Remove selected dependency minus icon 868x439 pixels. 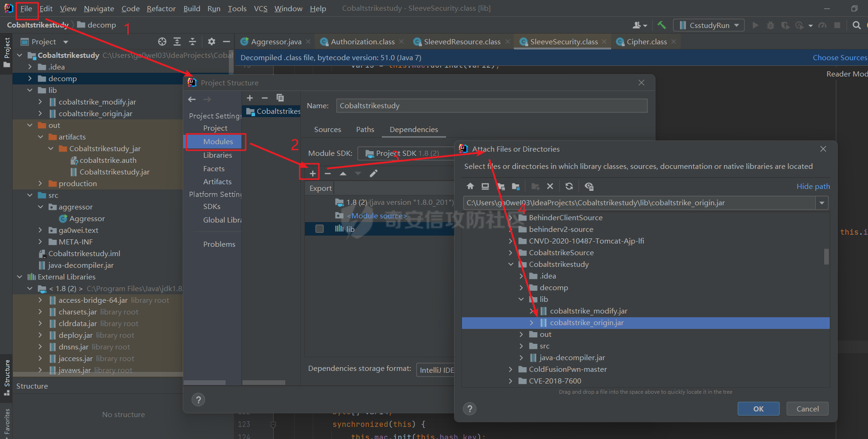[x=328, y=174]
